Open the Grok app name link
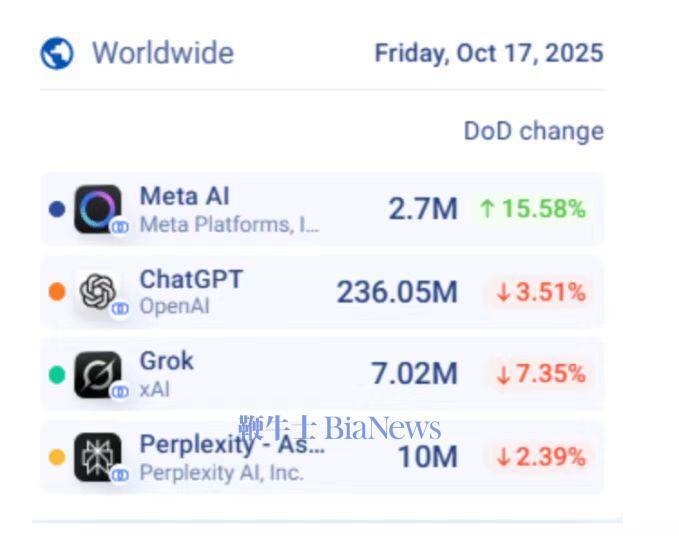Viewport: 679px width, 536px height. pyautogui.click(x=167, y=361)
